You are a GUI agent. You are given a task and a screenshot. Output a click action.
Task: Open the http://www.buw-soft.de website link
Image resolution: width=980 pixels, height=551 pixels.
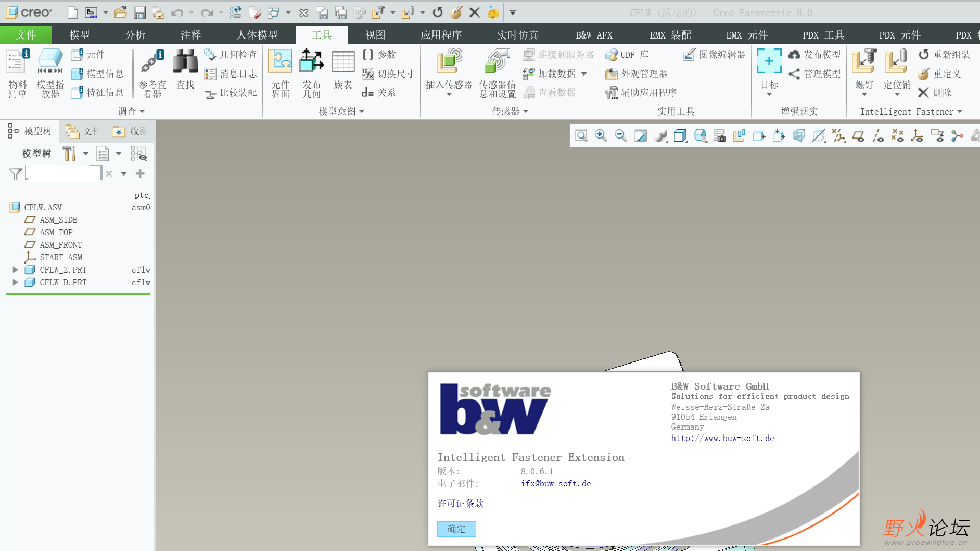pos(722,439)
